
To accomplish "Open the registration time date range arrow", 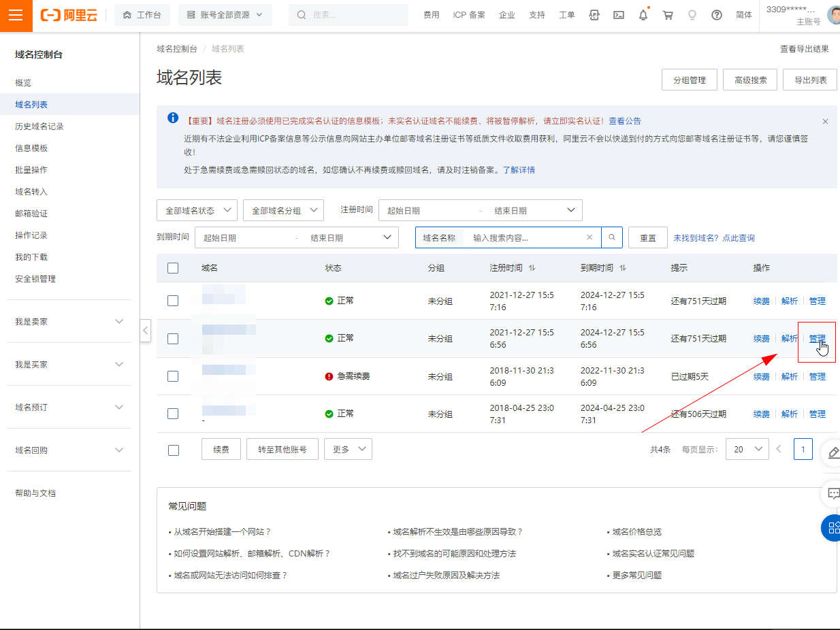I will [x=570, y=210].
